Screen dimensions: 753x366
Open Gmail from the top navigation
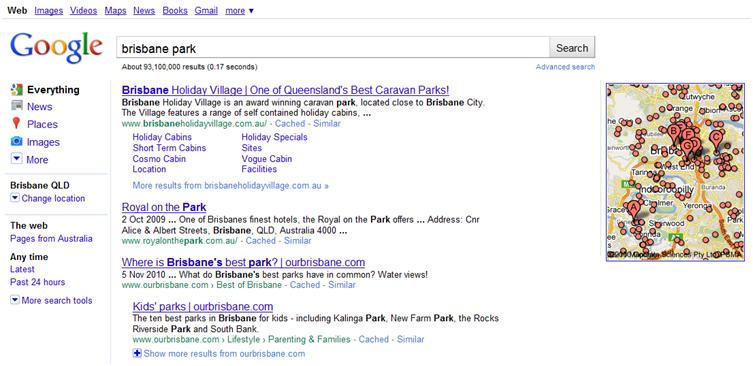point(206,11)
